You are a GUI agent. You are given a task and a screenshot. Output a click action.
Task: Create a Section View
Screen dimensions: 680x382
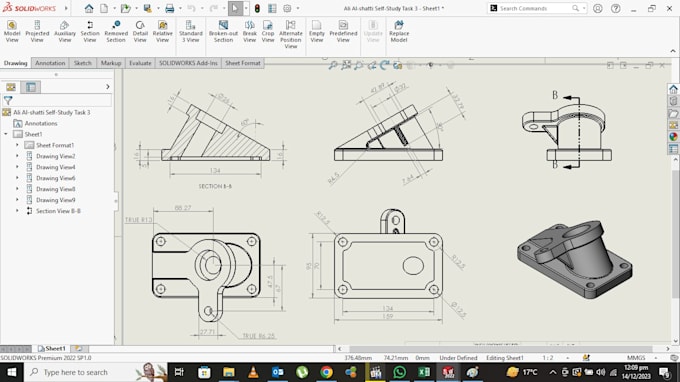click(90, 32)
